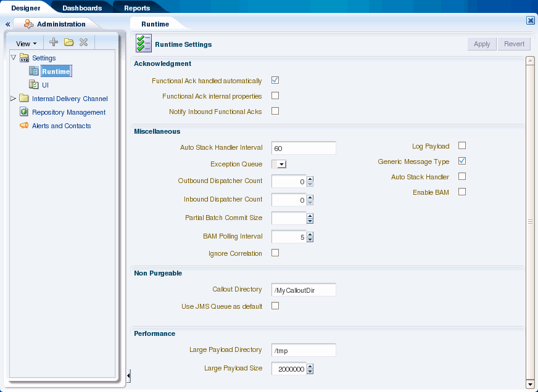This screenshot has width=538, height=392.
Task: Click the Large Payload Size field
Action: (289, 369)
